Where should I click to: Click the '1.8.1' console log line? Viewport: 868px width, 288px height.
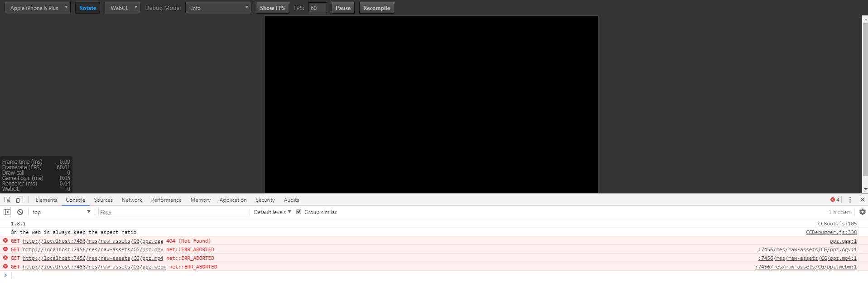pos(18,224)
